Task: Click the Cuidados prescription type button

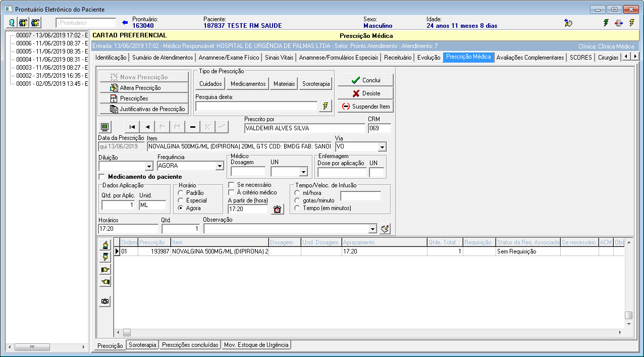Action: 210,84
